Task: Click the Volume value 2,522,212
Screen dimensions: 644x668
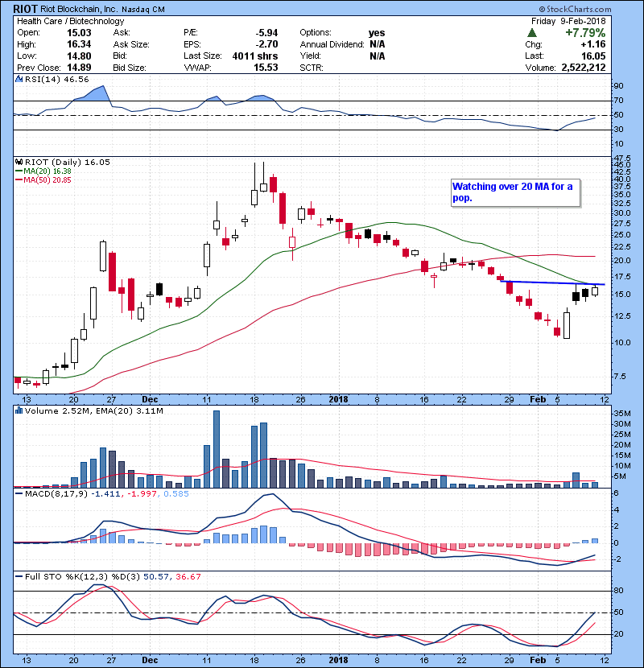Action: (x=584, y=68)
